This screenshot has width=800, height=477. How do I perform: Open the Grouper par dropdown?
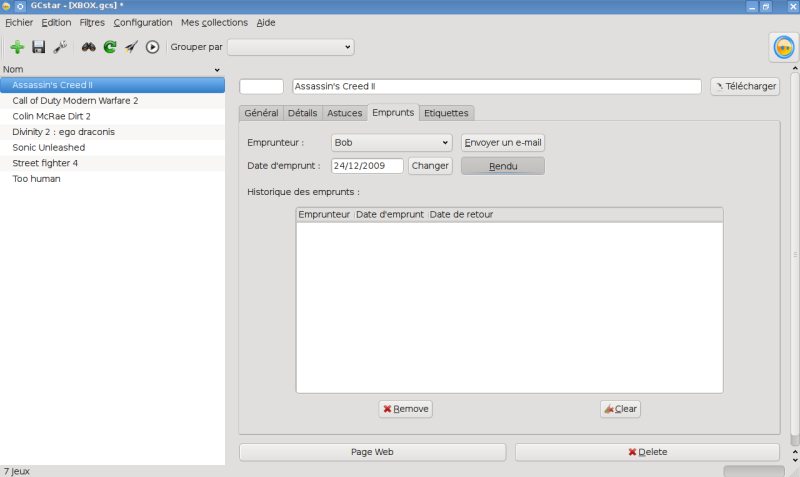click(290, 47)
